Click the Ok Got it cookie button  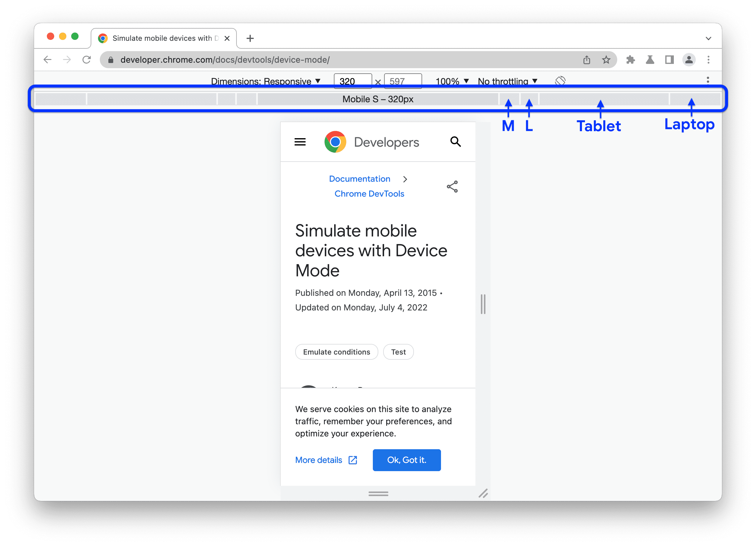407,460
